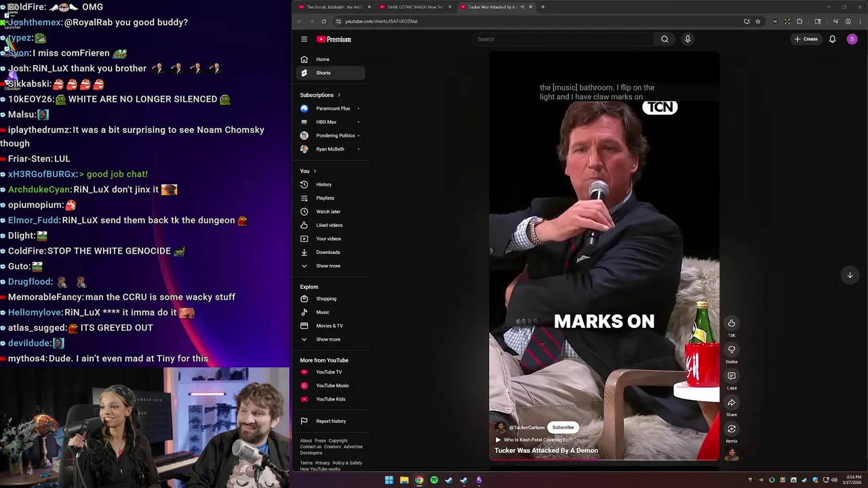Open Spotify from taskbar
The height and width of the screenshot is (488, 868).
coord(434,480)
